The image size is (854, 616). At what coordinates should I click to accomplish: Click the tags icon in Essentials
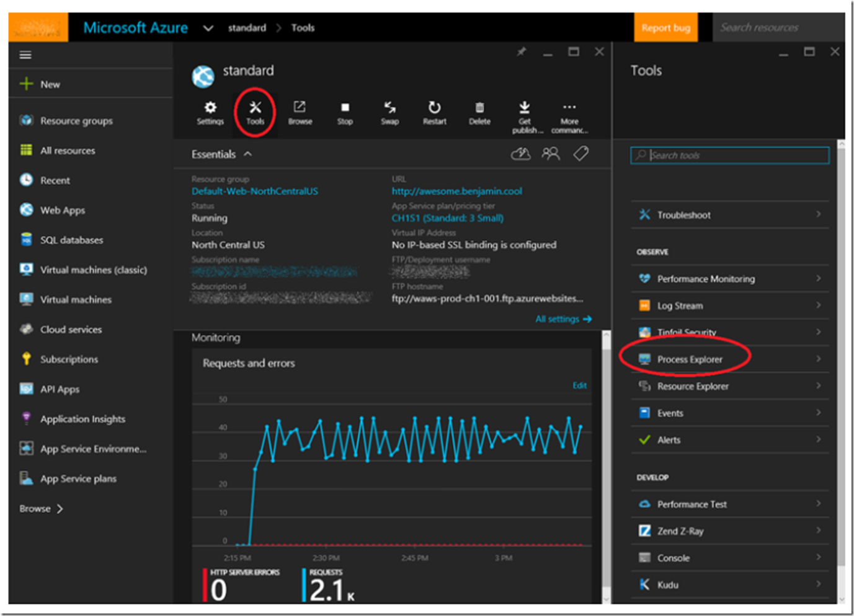click(580, 154)
